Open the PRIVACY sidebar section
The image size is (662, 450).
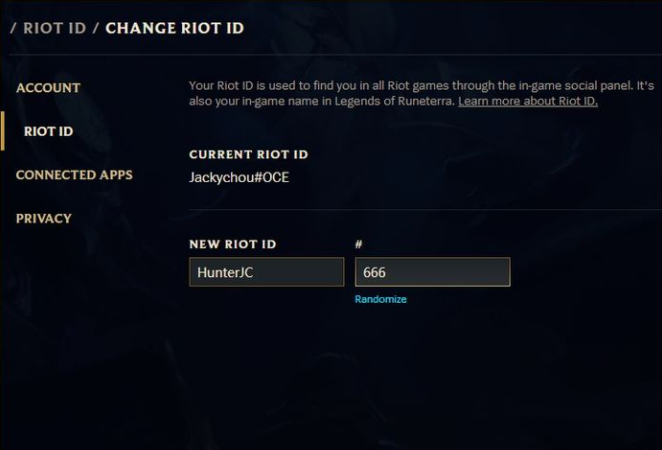[x=44, y=218]
